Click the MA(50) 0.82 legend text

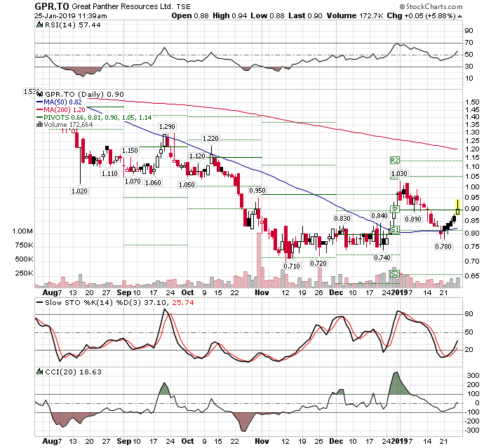click(62, 102)
